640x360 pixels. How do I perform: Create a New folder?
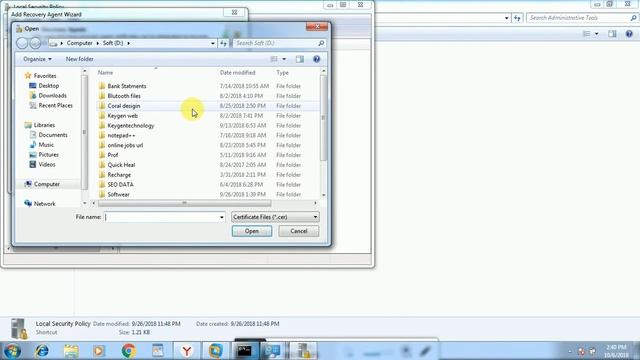[80, 59]
